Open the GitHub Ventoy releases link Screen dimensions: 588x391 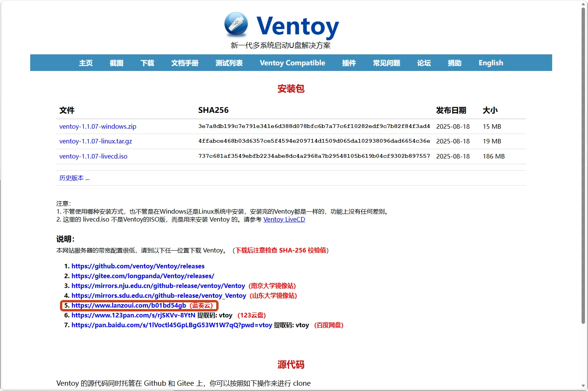click(138, 266)
